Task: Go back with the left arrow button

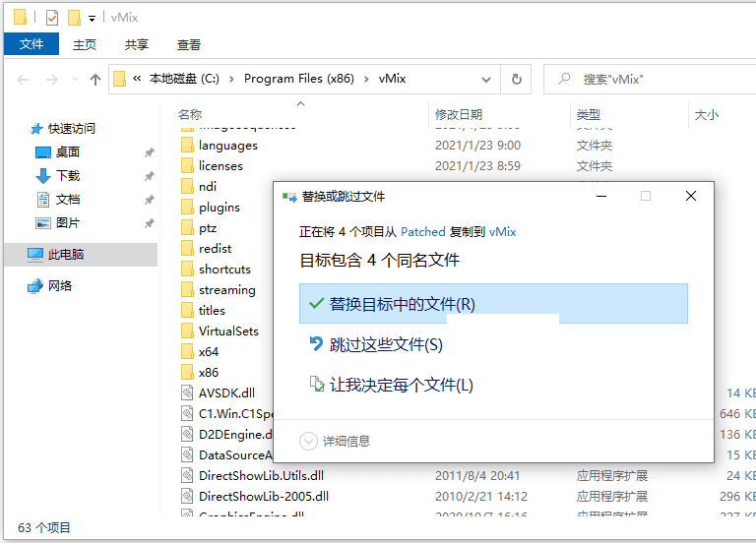Action: tap(23, 79)
